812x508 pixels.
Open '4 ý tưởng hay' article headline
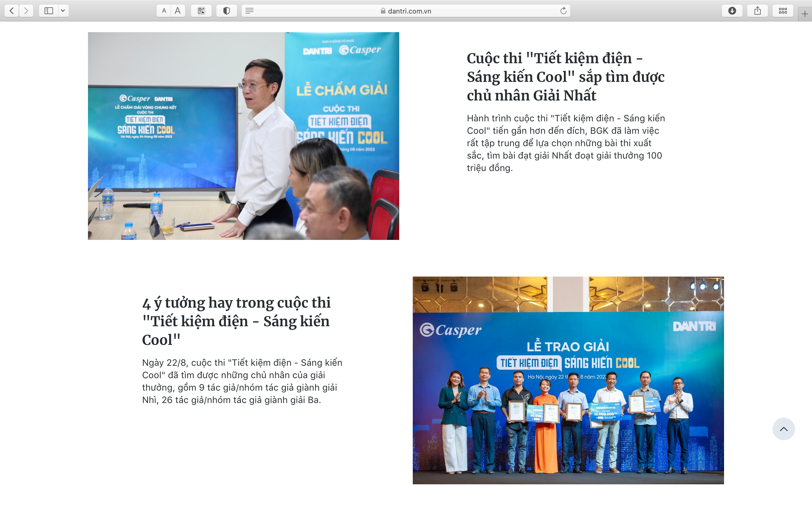236,321
